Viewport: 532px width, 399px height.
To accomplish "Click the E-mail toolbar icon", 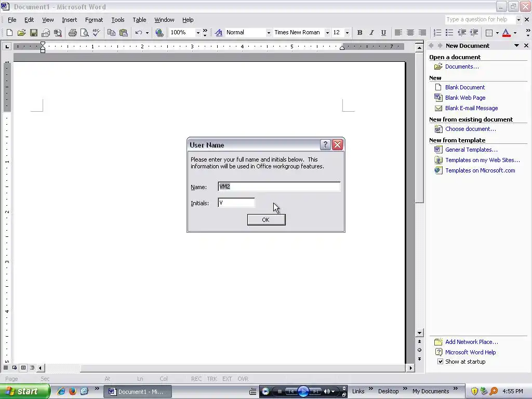I will pyautogui.click(x=46, y=33).
